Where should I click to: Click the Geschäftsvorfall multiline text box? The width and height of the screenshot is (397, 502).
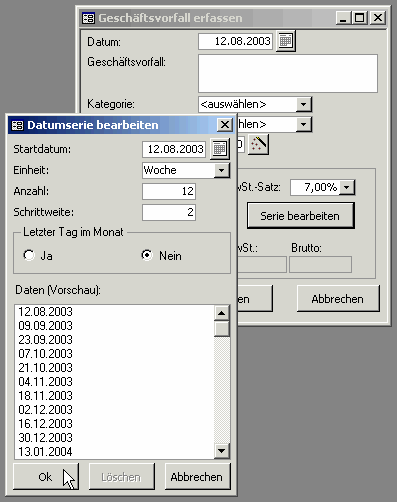click(x=288, y=73)
